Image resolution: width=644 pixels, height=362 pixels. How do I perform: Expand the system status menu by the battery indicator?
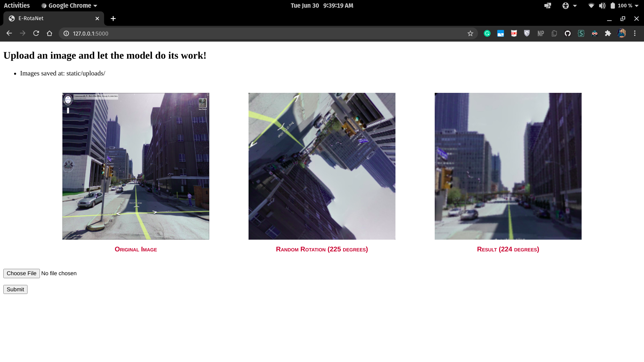pyautogui.click(x=636, y=6)
